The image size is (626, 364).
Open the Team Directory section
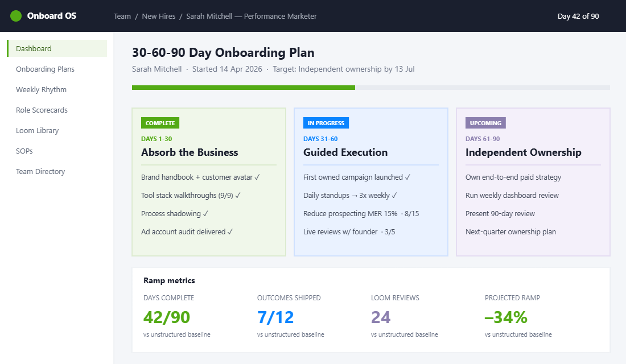pos(40,171)
